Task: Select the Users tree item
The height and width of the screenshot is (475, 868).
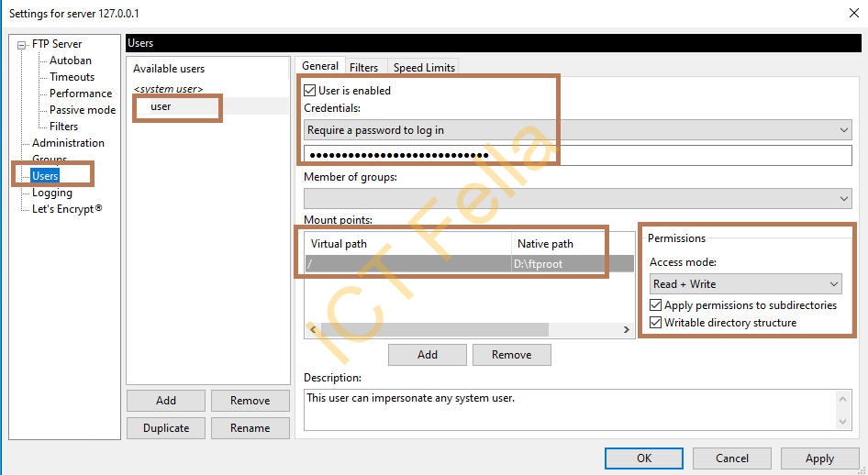Action: click(45, 176)
